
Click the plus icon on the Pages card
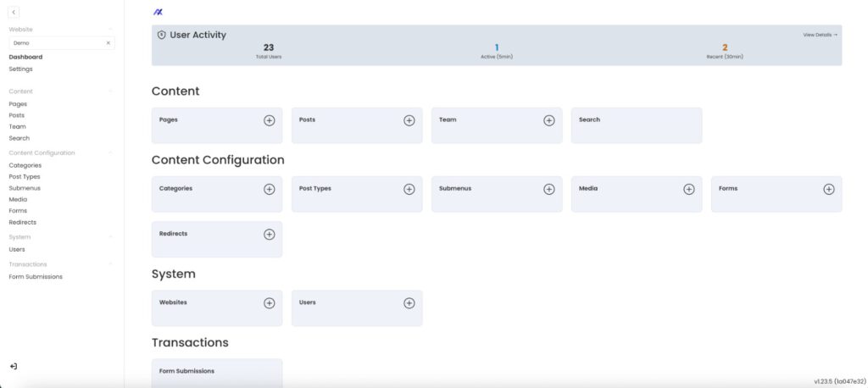tap(270, 120)
